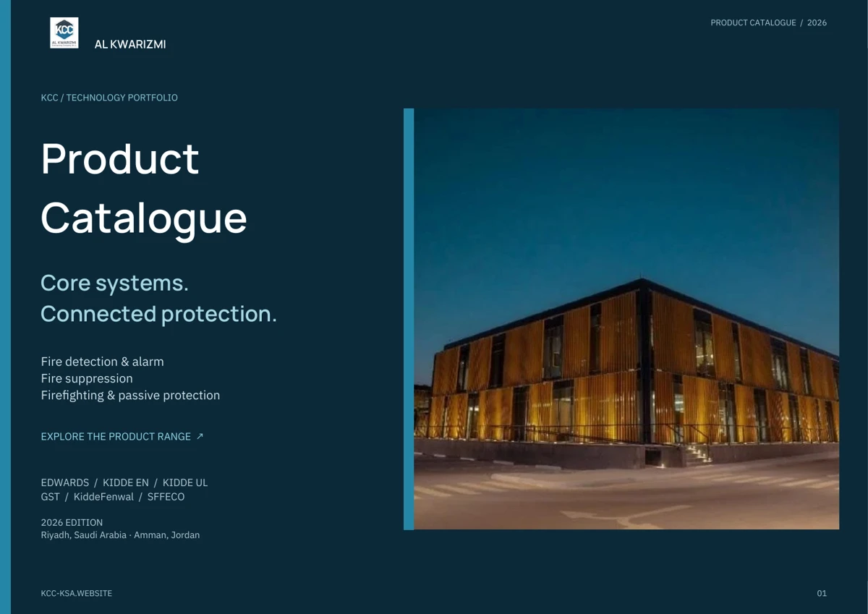The height and width of the screenshot is (614, 868).
Task: Click the AL KWARIZMI company name
Action: pos(130,44)
